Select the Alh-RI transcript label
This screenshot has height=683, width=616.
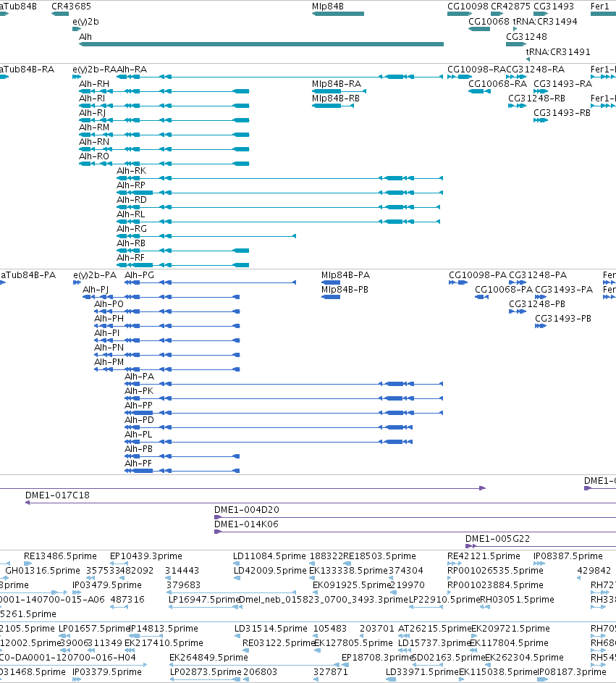point(92,98)
